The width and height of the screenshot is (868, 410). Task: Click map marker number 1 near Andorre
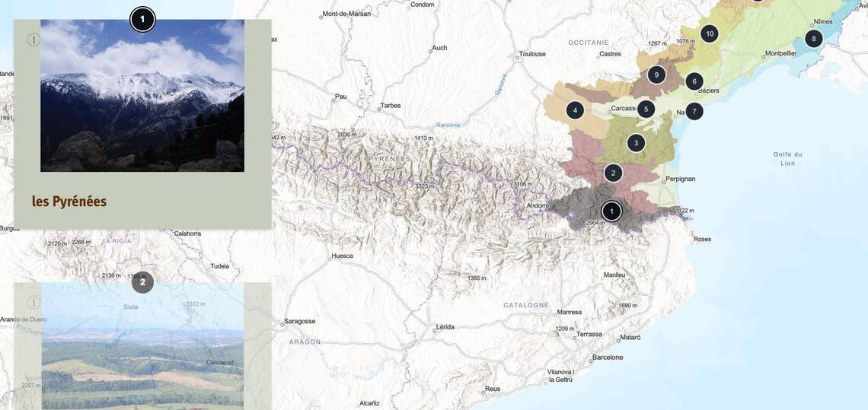pyautogui.click(x=611, y=211)
